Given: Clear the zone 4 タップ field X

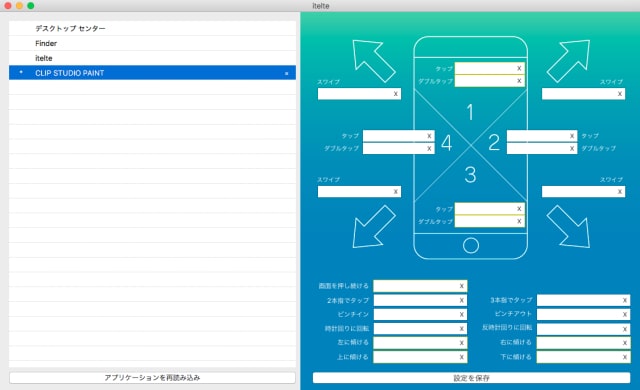Looking at the screenshot, I should pyautogui.click(x=429, y=136).
